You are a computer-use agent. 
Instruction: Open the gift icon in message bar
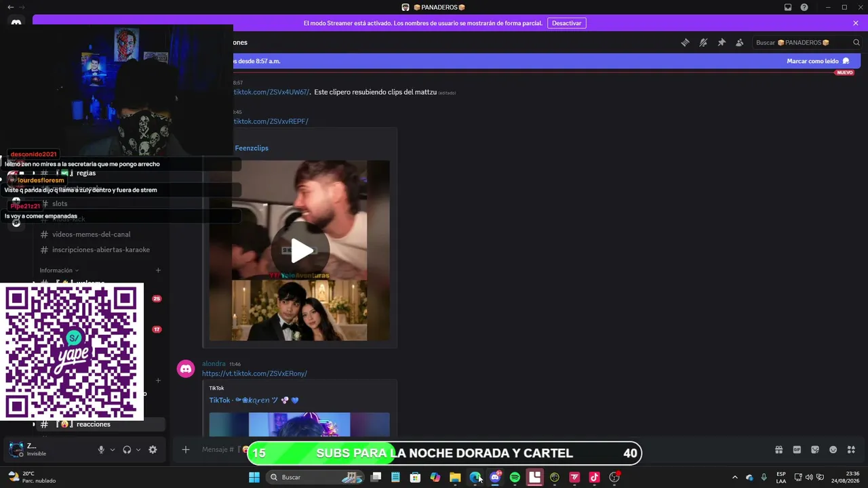point(778,449)
